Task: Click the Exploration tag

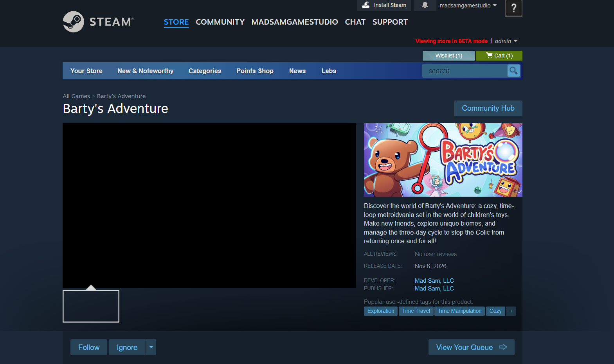Action: (x=381, y=311)
